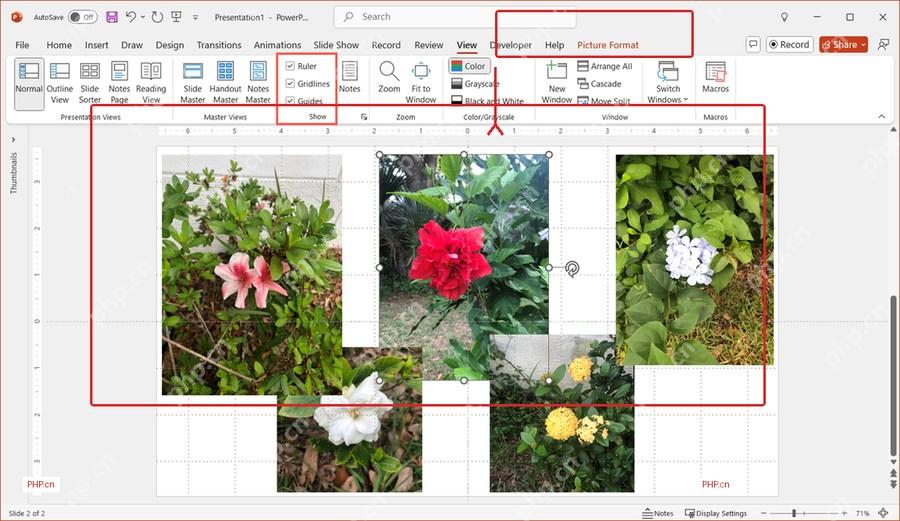Uncheck the Ruler checkbox
The image size is (900, 521).
tap(290, 66)
